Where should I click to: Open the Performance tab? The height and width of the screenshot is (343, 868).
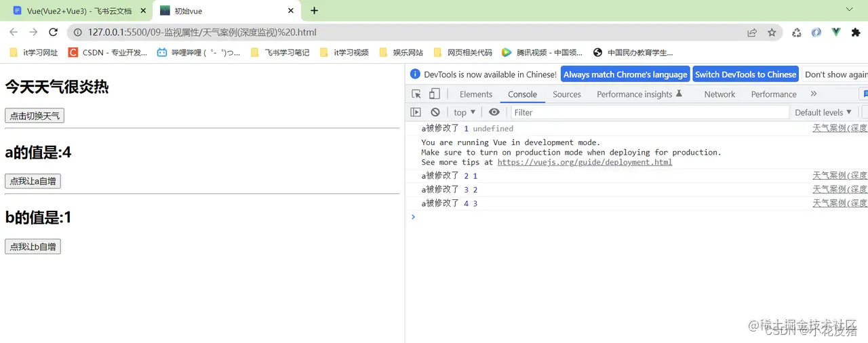774,94
